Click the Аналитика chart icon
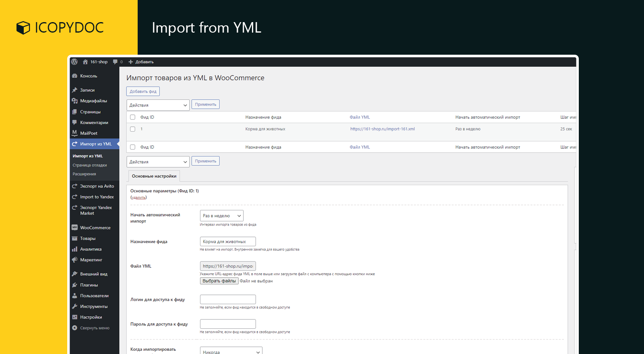 (x=74, y=249)
